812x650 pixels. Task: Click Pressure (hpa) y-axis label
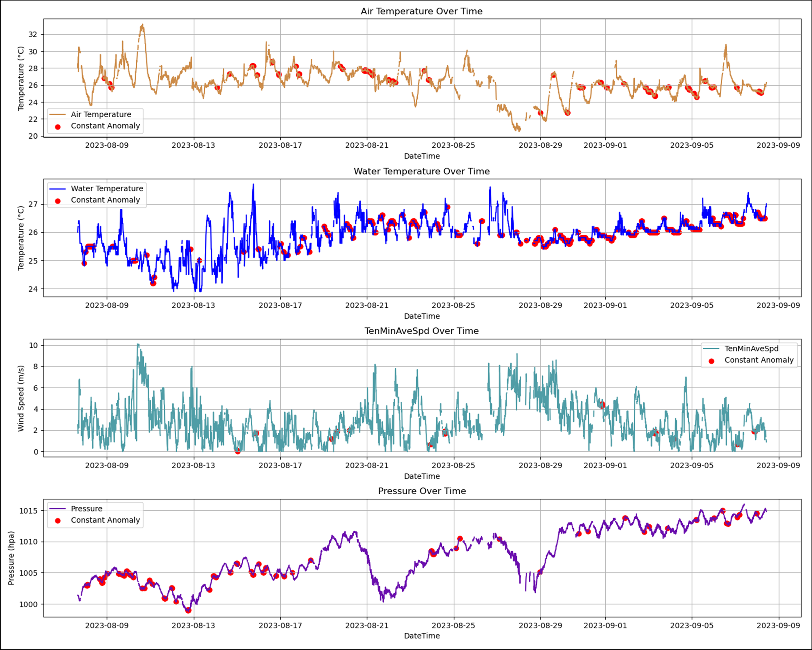pyautogui.click(x=11, y=558)
